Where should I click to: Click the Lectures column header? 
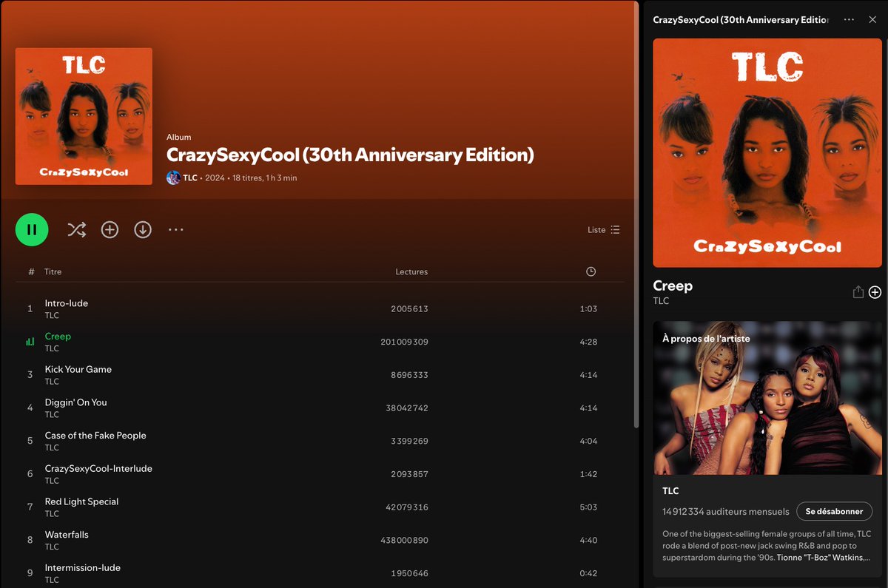[411, 271]
